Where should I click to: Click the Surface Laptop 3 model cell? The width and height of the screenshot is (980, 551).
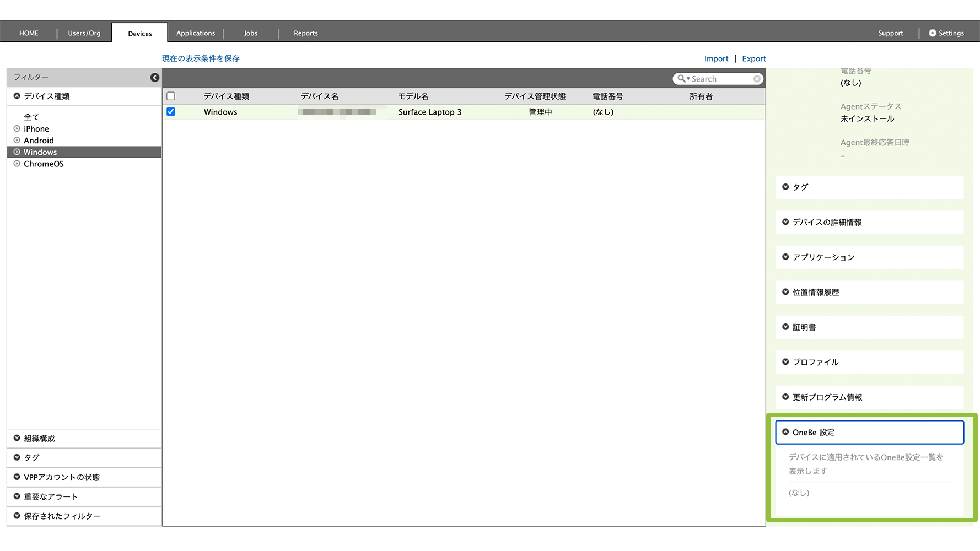click(430, 112)
